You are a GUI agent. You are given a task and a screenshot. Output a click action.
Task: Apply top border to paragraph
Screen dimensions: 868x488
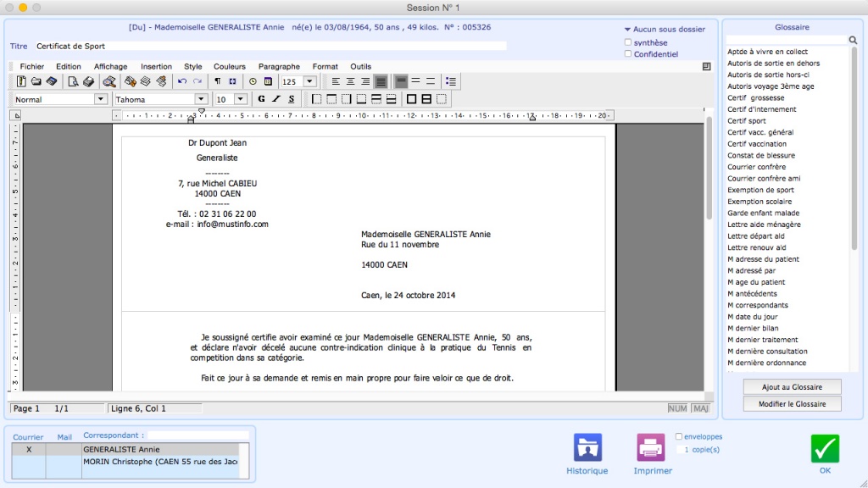pos(331,99)
